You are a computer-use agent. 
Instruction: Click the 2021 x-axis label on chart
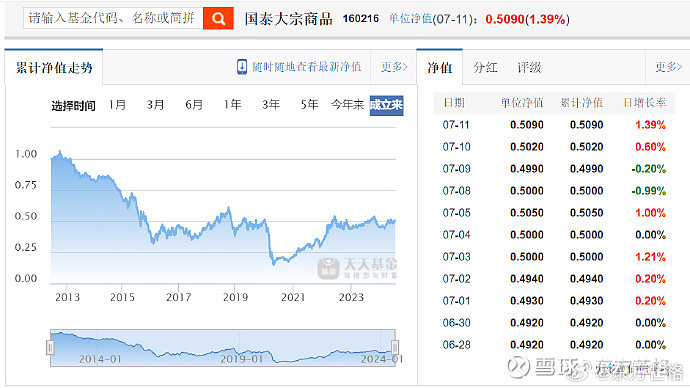[293, 297]
